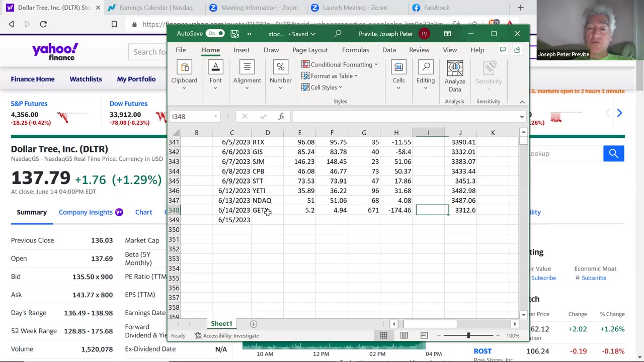Expand the Quick Access Toolbar overflow chevrons
Screen dimensions: 644x362
(249, 34)
